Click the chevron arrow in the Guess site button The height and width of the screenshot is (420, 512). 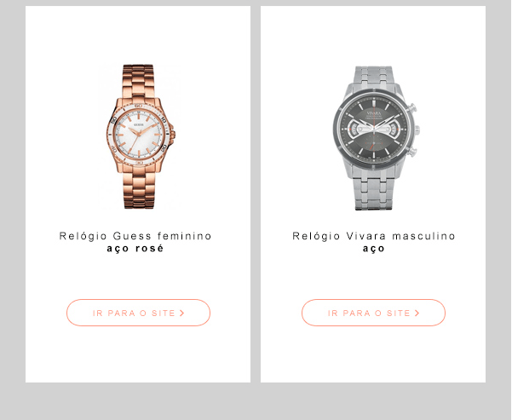pyautogui.click(x=181, y=313)
